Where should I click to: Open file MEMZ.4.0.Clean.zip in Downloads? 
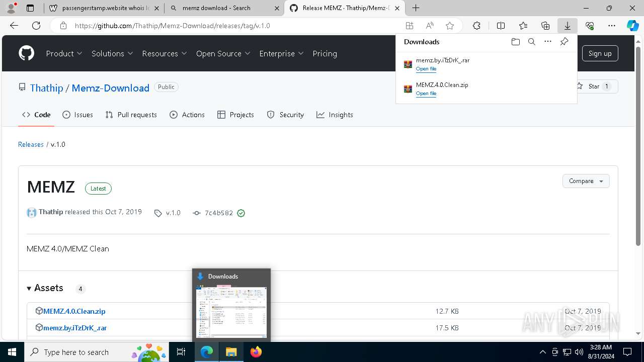pyautogui.click(x=426, y=94)
